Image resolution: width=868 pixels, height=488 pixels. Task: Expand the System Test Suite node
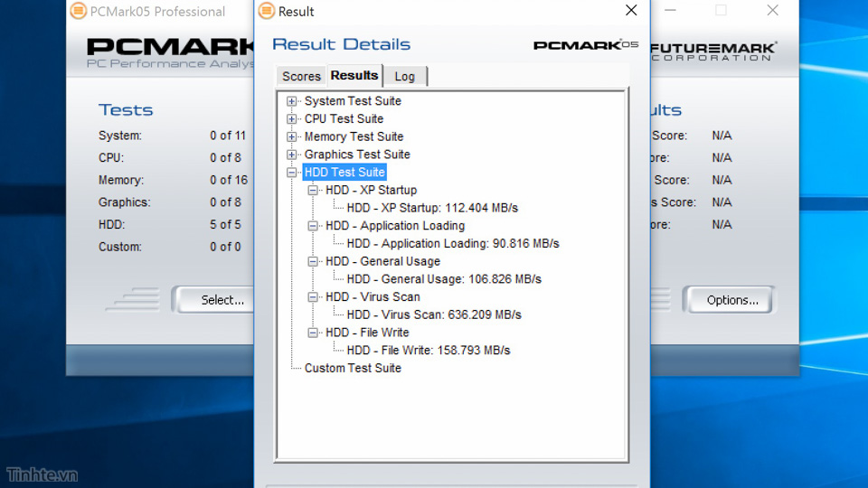[x=291, y=101]
